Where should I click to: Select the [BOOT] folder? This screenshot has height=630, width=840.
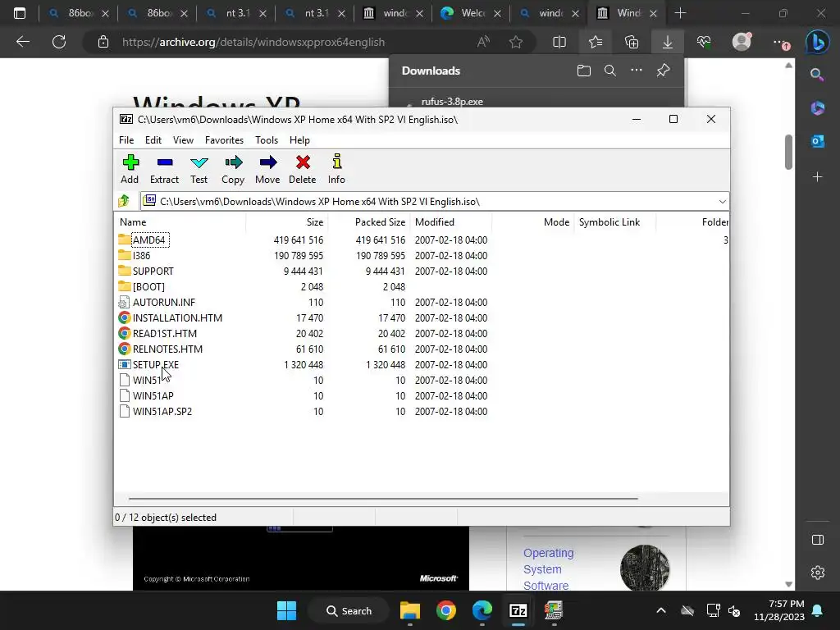coord(149,286)
